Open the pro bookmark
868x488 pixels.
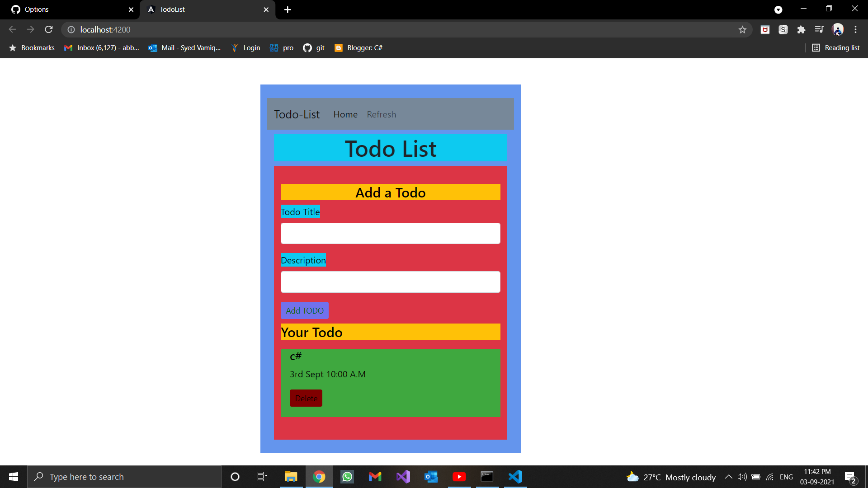click(282, 48)
